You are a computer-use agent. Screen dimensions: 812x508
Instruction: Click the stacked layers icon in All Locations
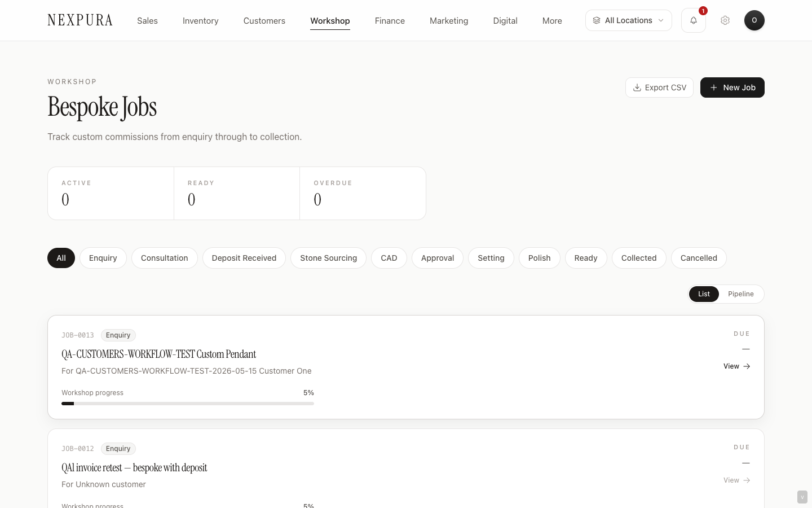[x=597, y=20]
